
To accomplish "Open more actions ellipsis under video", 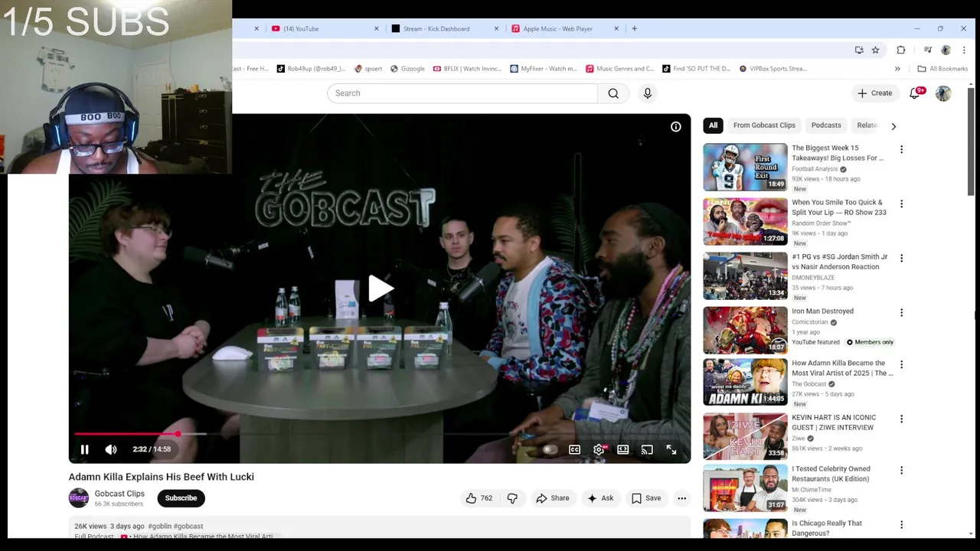I will point(681,498).
